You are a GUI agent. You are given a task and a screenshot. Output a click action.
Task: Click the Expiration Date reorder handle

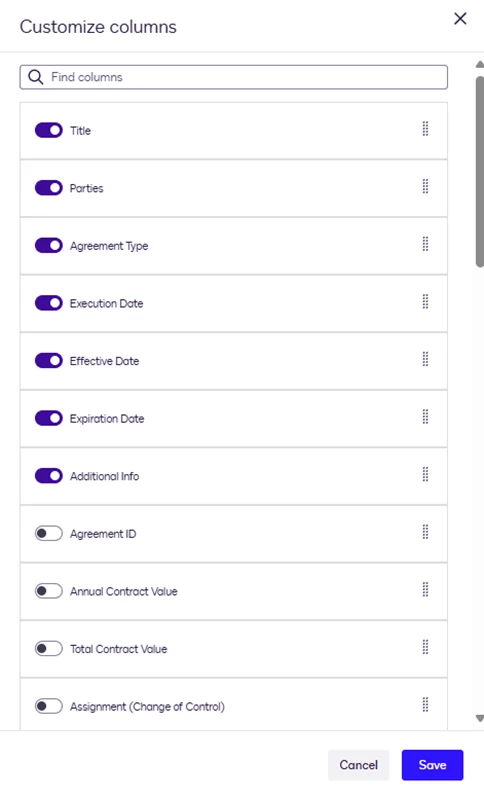click(426, 417)
